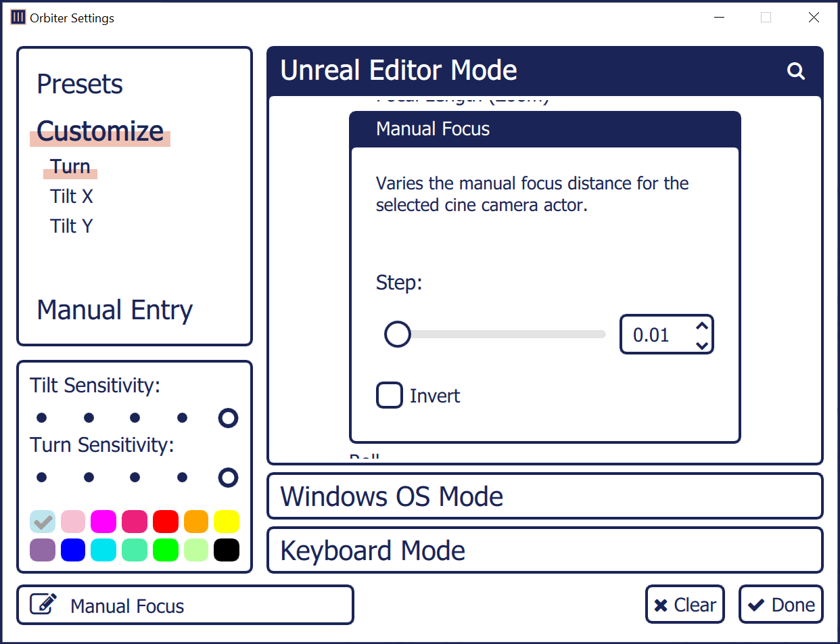Decrease the Step value with the down arrow
840x644 pixels.
(702, 345)
